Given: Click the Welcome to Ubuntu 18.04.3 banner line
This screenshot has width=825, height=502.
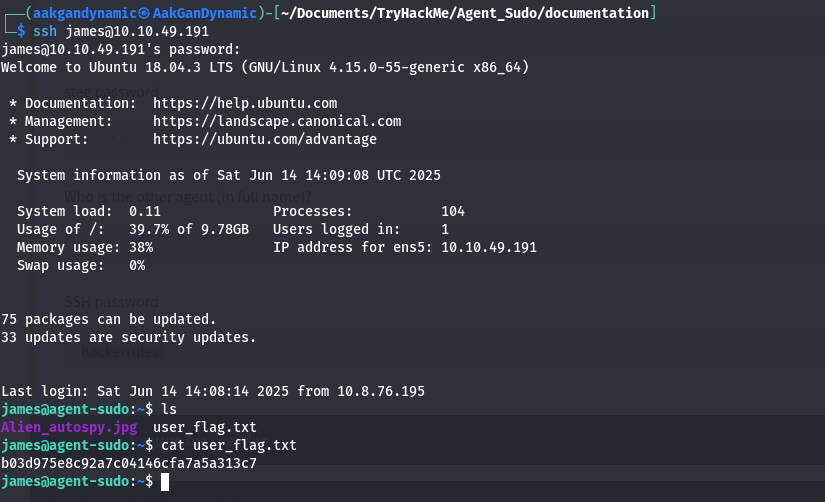Looking at the screenshot, I should point(265,67).
